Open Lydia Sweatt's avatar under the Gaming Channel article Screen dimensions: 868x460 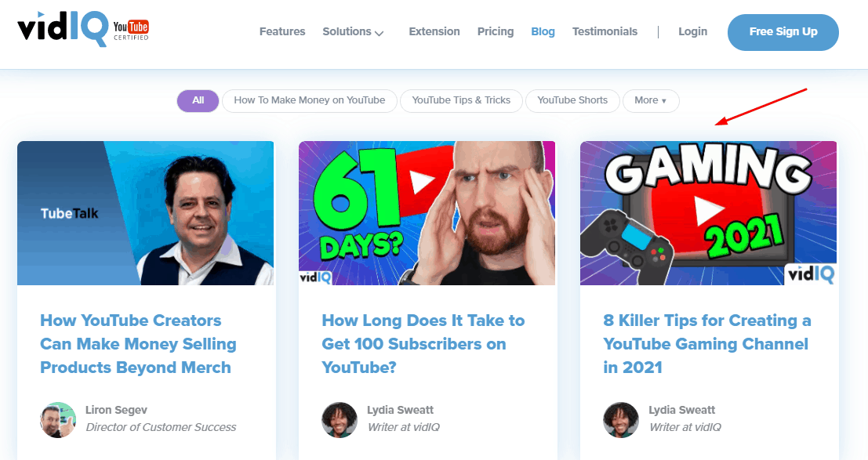(621, 419)
